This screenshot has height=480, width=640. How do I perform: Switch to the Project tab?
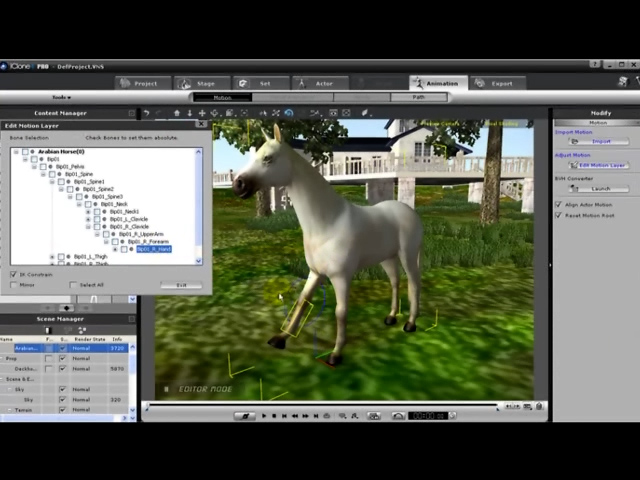pyautogui.click(x=143, y=83)
